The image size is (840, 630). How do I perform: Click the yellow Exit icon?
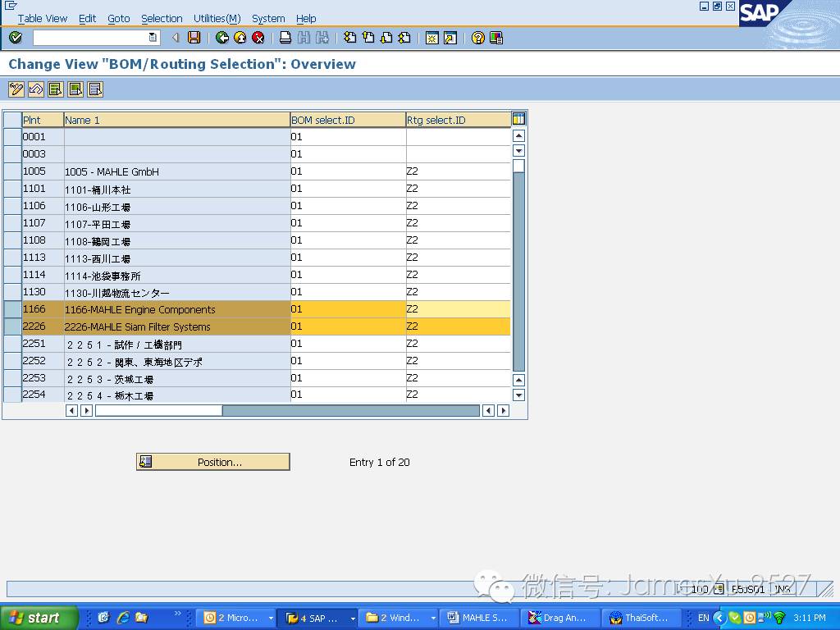pos(240,38)
